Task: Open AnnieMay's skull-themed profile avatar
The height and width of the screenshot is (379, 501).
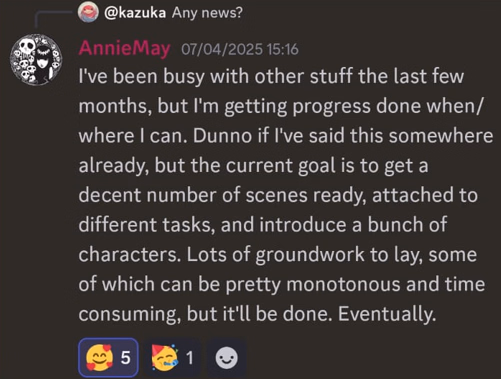Action: click(x=36, y=60)
